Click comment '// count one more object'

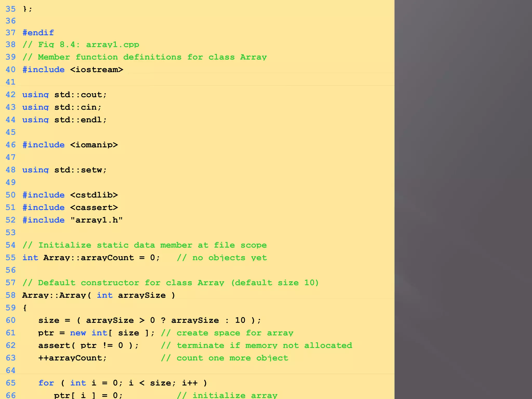click(x=225, y=358)
